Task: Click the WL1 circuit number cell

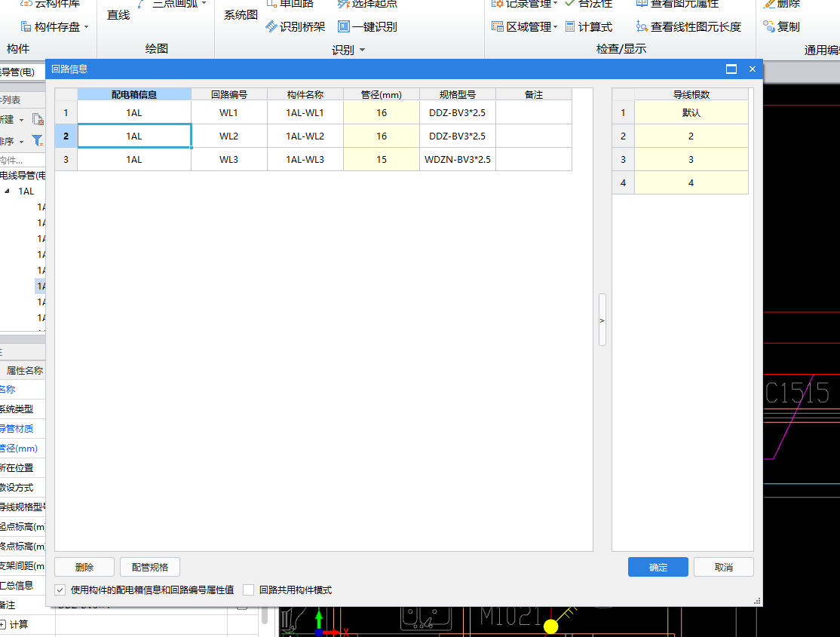Action: [228, 112]
